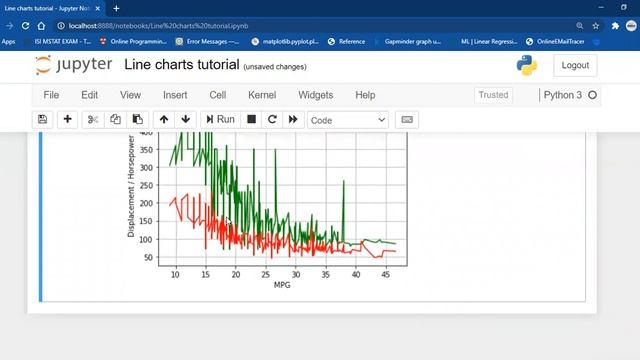640x360 pixels.
Task: Open the command palette keyboard icon
Action: pos(407,120)
